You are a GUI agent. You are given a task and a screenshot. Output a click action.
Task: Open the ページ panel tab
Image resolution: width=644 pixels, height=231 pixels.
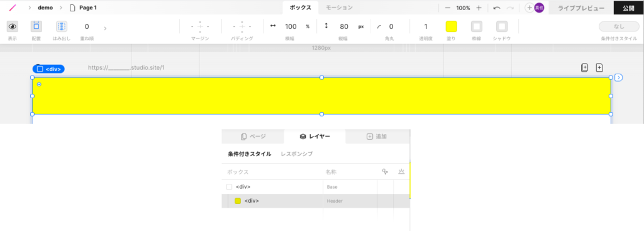click(x=253, y=137)
